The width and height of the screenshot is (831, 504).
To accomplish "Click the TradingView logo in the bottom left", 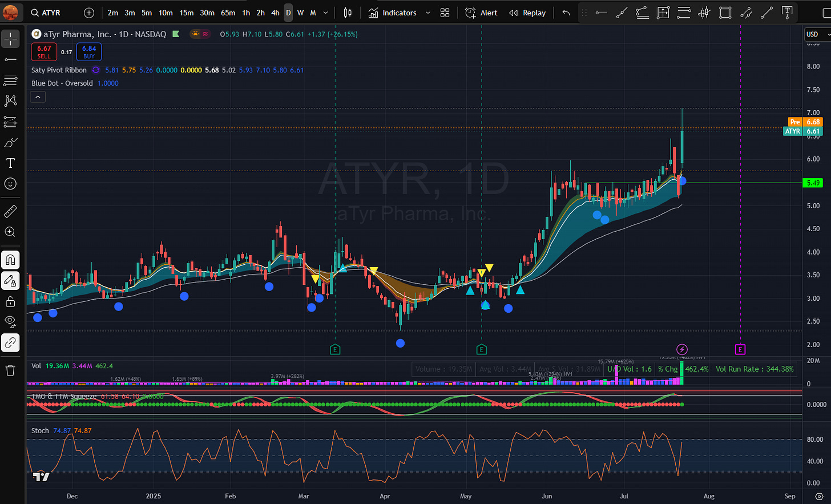I will 41,476.
